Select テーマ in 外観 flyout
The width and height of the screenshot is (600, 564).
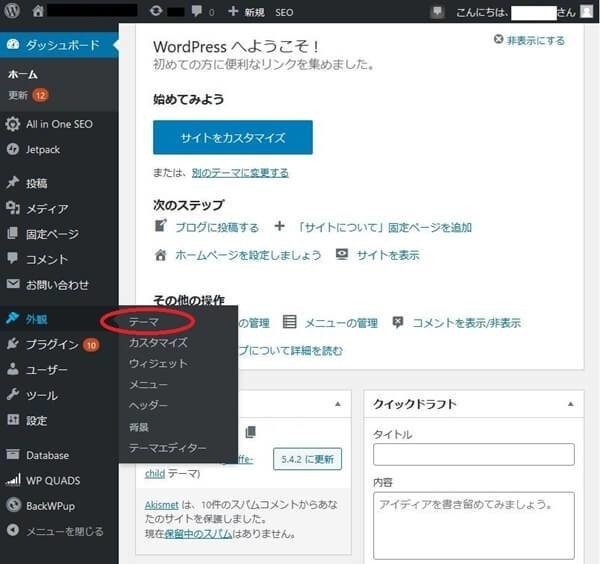(143, 322)
